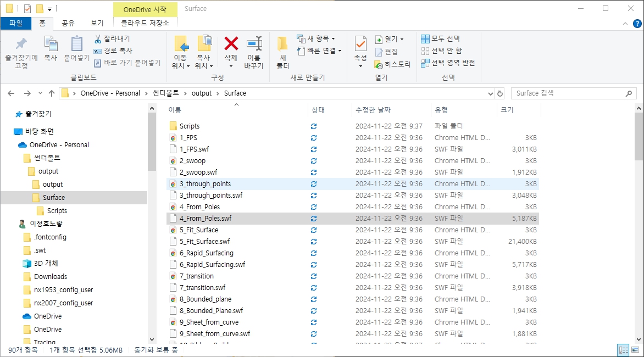Select file 5_Fit_Surface.swf
The height and width of the screenshot is (357, 644).
click(x=204, y=242)
